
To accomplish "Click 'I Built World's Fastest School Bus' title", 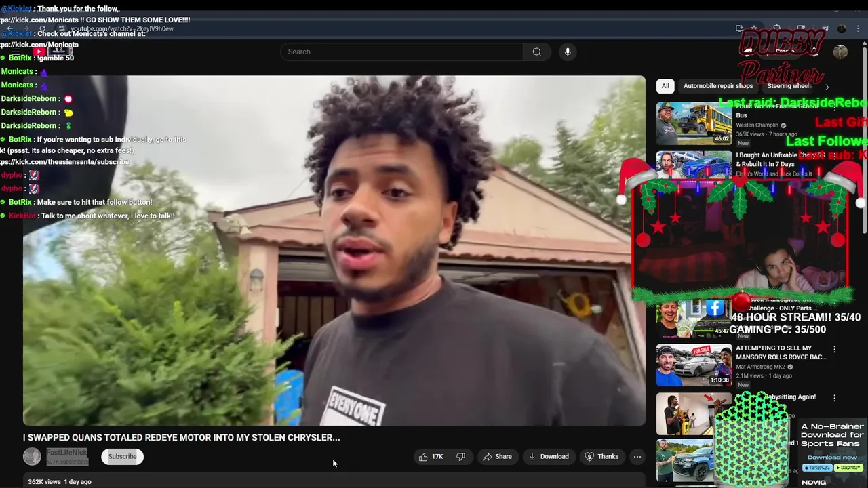I will [778, 110].
